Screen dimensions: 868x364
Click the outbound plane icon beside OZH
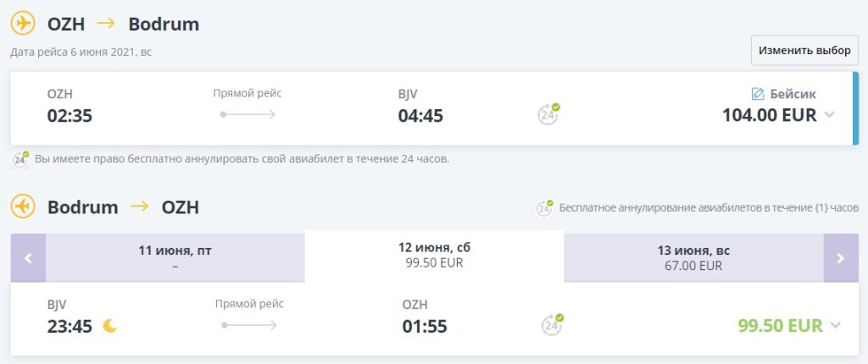tap(23, 23)
